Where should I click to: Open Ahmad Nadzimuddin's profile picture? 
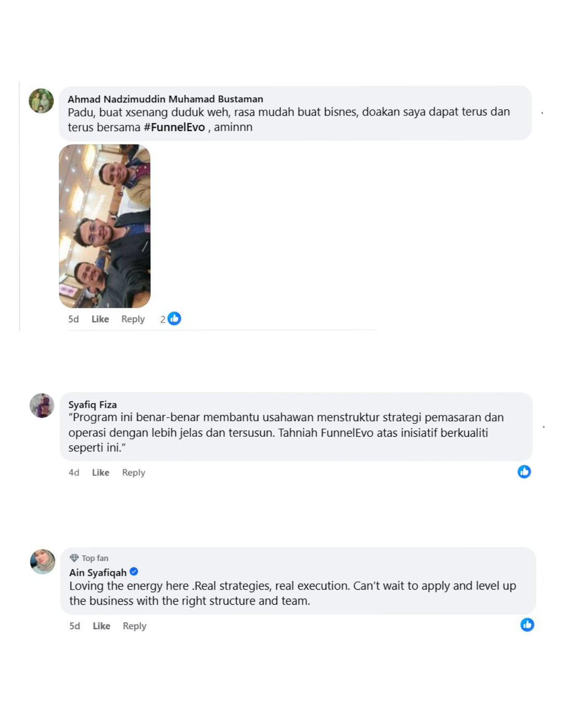pos(41,101)
